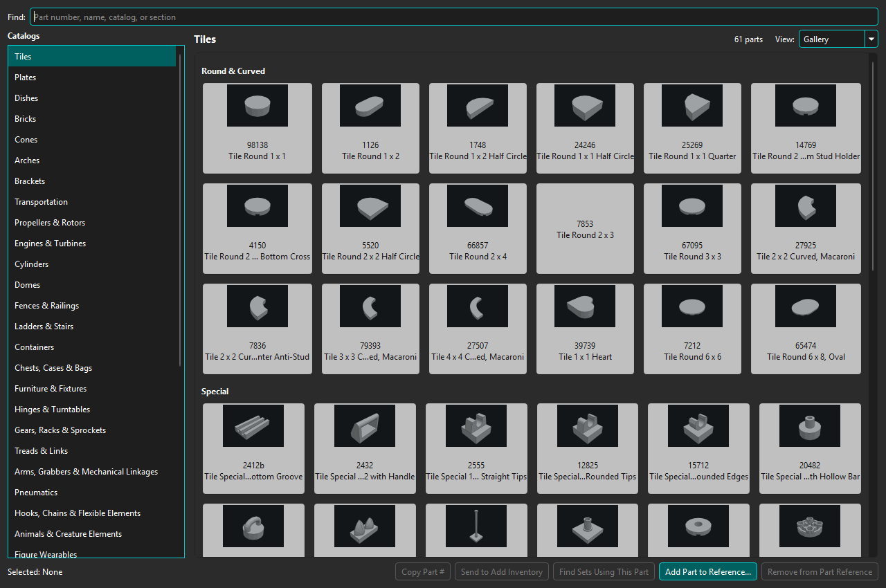The width and height of the screenshot is (886, 588).
Task: Pick part 12825 tile with rounded tips
Action: click(588, 448)
